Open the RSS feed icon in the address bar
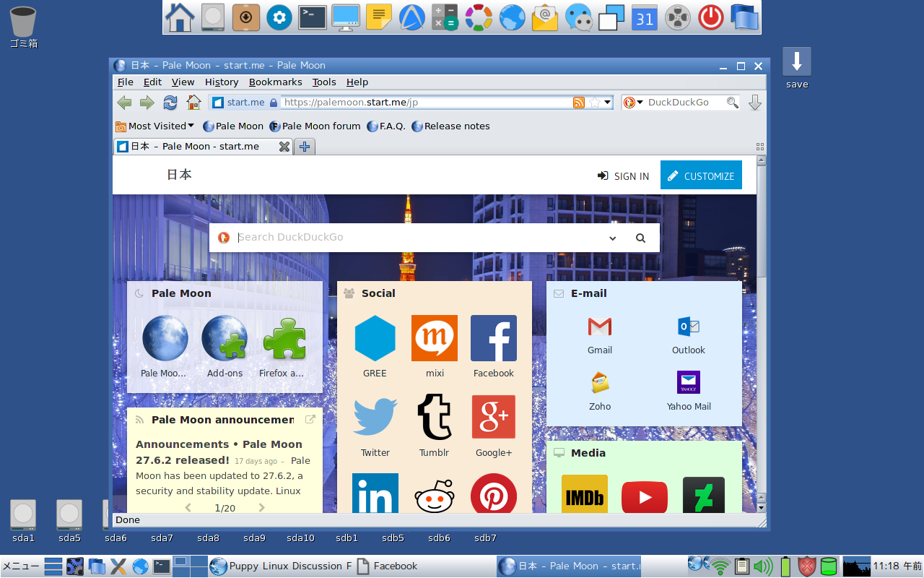Image resolution: width=924 pixels, height=578 pixels. tap(578, 102)
